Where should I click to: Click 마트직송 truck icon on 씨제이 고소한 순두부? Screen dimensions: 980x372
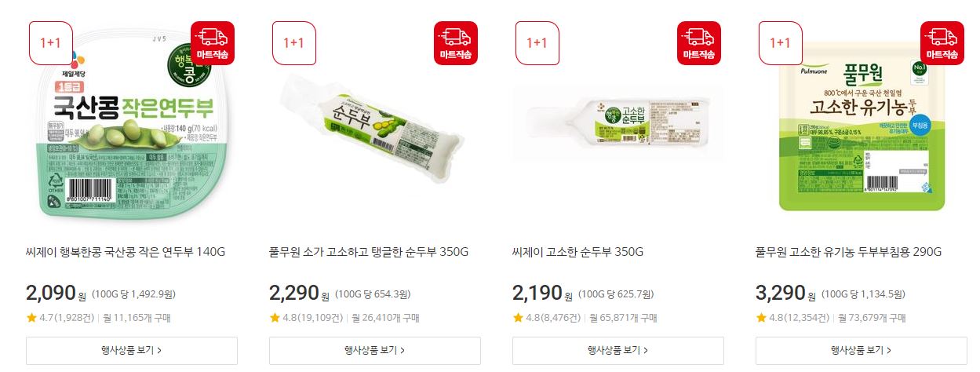point(699,42)
